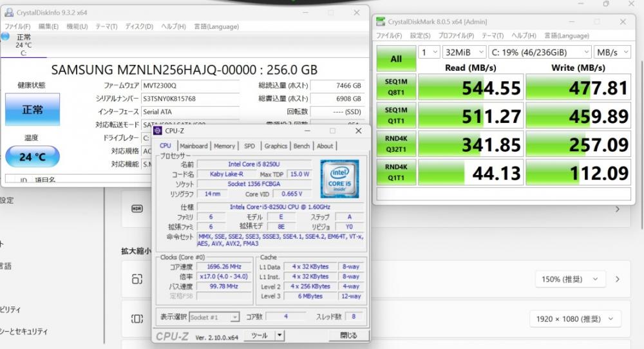Open the 1920 × 1080 (推奨) resolution dropdown

pyautogui.click(x=575, y=319)
